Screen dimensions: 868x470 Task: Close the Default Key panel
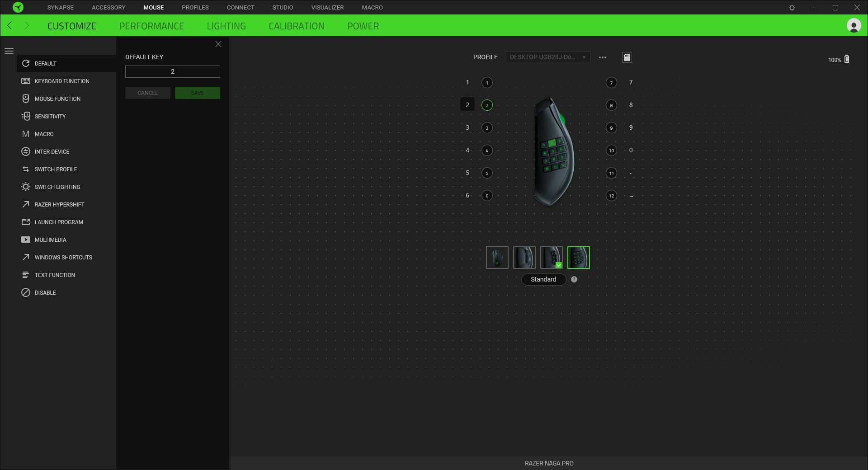[218, 44]
